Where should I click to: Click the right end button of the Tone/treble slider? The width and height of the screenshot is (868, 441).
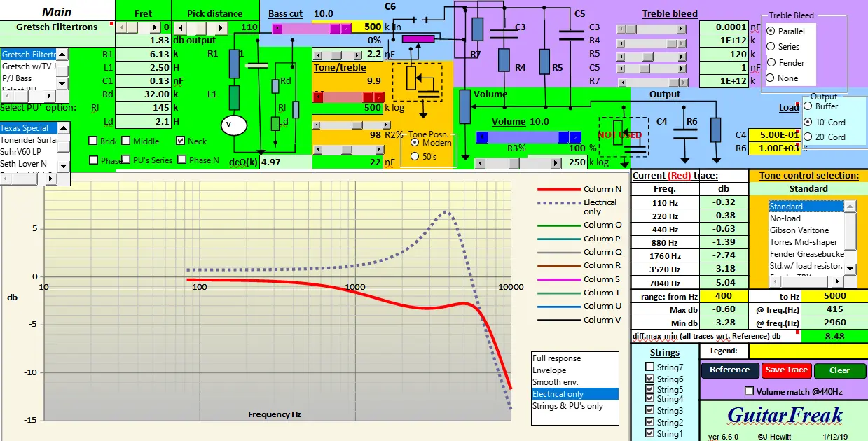pyautogui.click(x=379, y=97)
